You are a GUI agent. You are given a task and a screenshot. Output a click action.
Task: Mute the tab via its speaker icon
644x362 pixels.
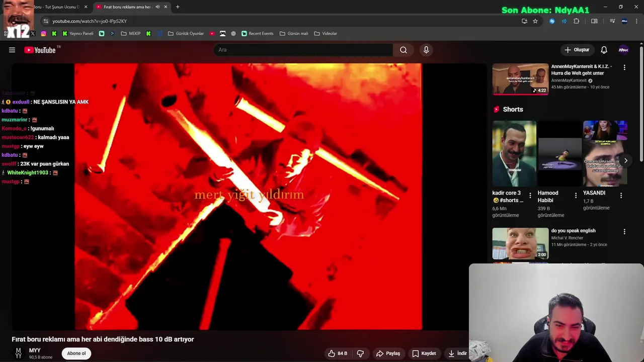point(157,7)
